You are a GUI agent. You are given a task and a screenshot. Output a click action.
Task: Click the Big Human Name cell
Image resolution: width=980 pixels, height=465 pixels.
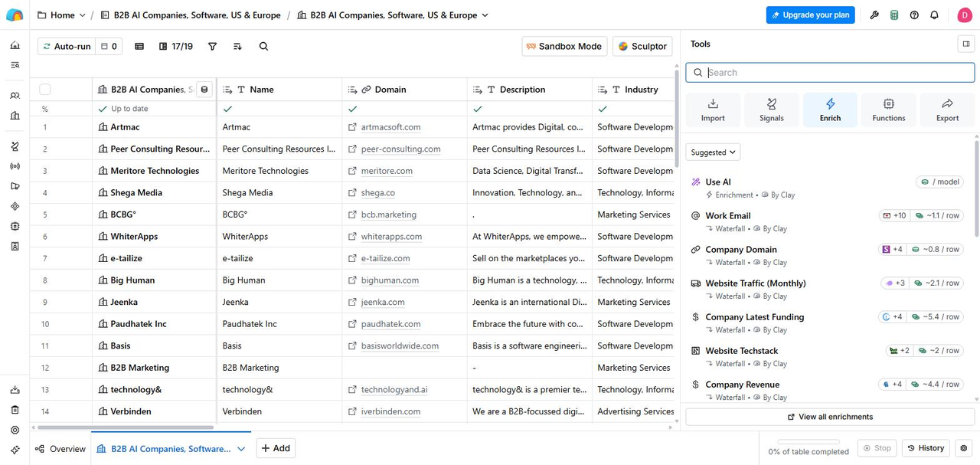pyautogui.click(x=279, y=280)
